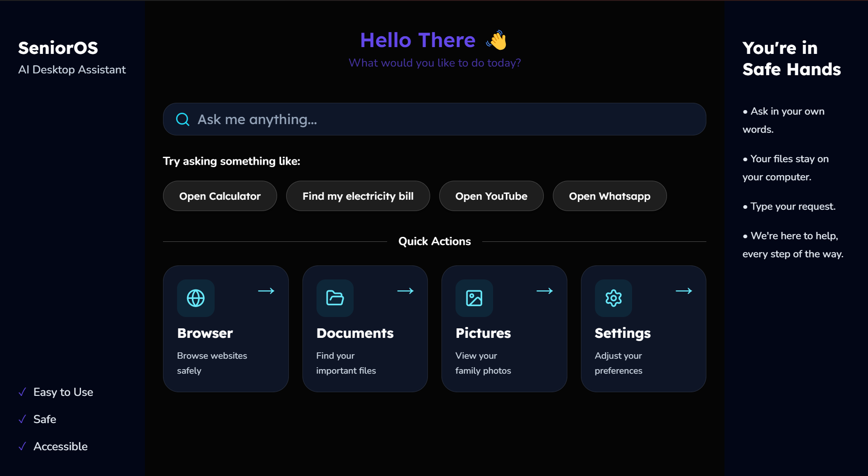Click You're in Safe Hands heading
This screenshot has width=868, height=476.
coord(791,58)
